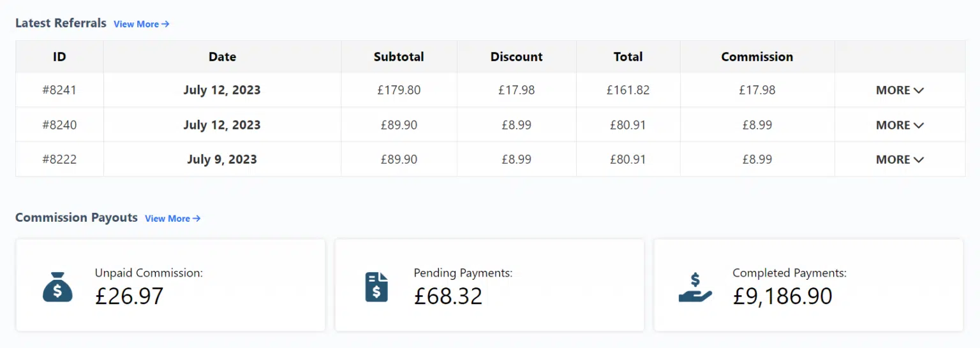Open View More link for Commission Payouts

(x=172, y=219)
